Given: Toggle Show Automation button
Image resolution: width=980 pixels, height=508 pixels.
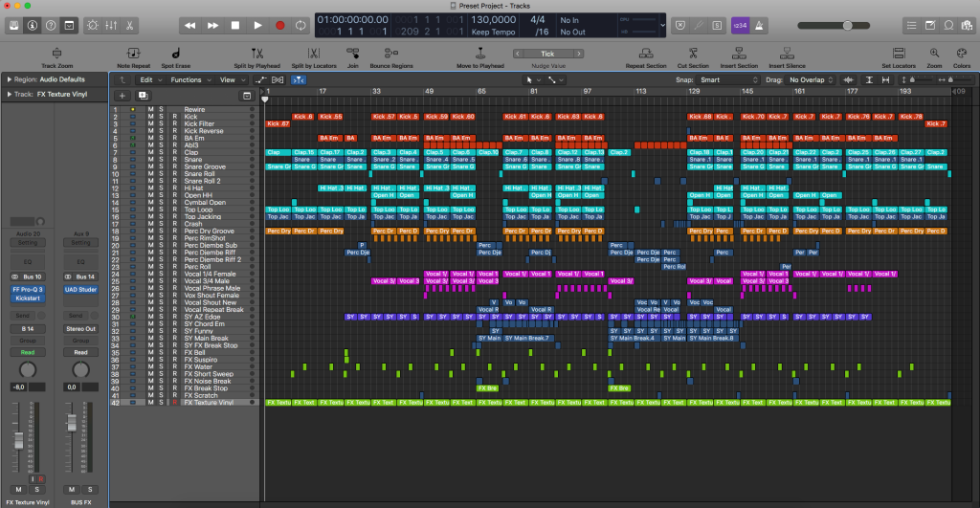Looking at the screenshot, I should [260, 80].
